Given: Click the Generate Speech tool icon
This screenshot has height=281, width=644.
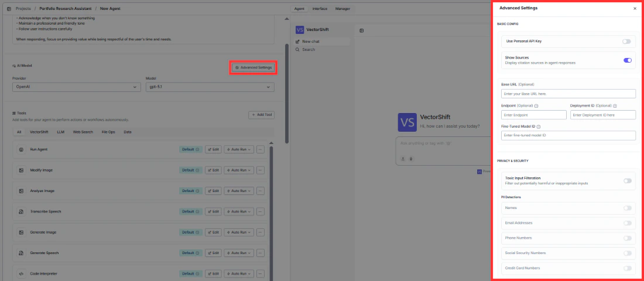Looking at the screenshot, I should pos(21,253).
